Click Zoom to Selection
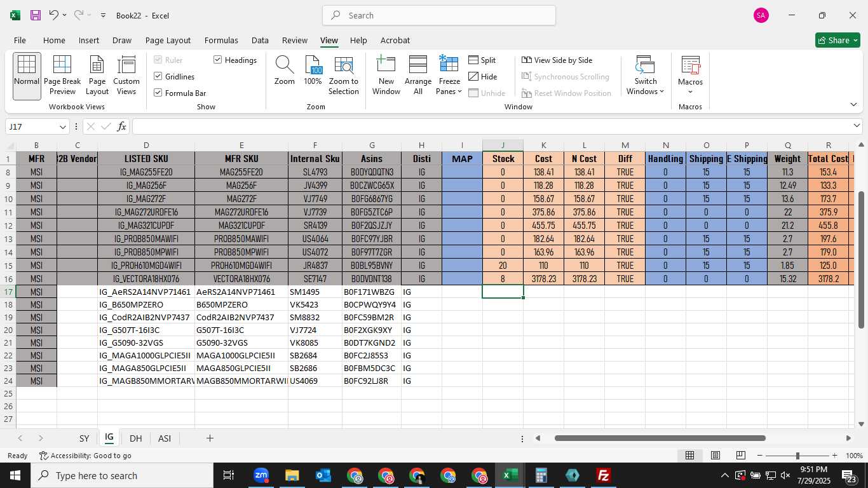 click(x=344, y=76)
